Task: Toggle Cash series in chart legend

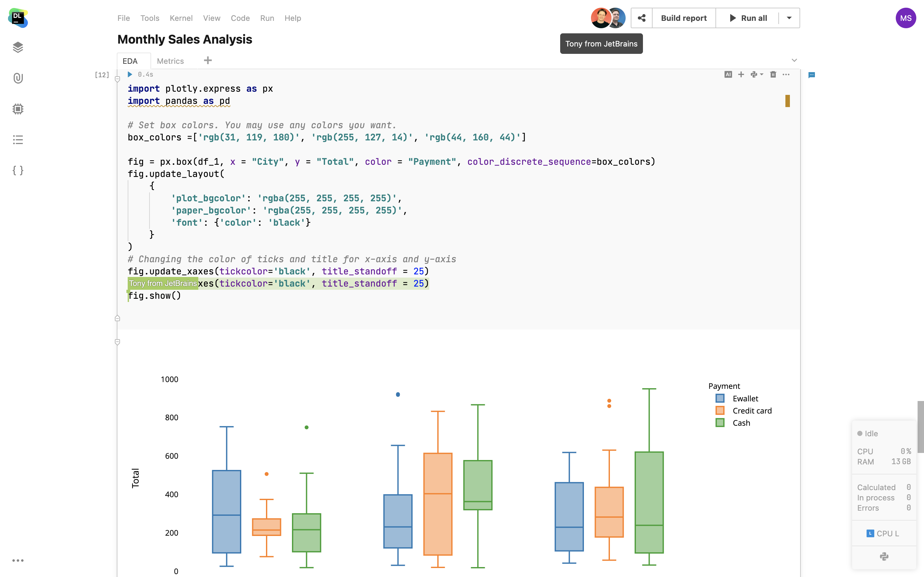Action: 741,423
